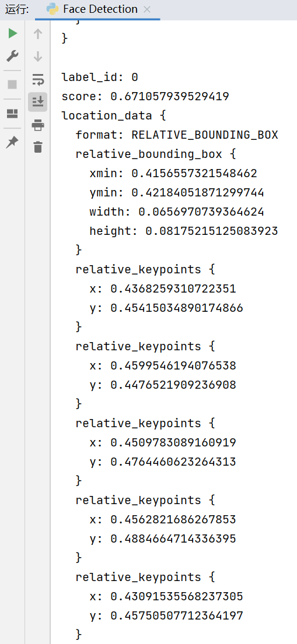Click the location_data opening line

pos(114,116)
